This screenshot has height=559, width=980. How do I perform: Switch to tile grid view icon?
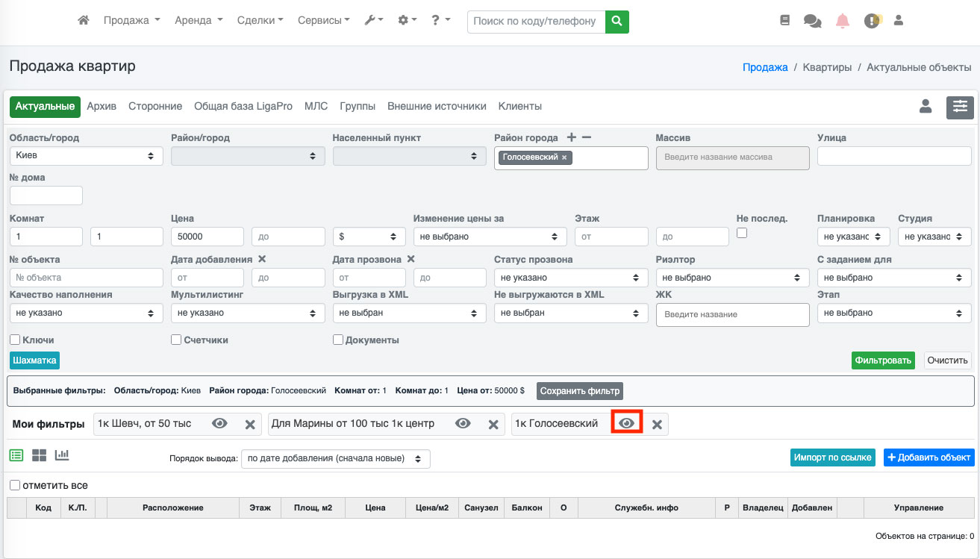[x=39, y=455]
